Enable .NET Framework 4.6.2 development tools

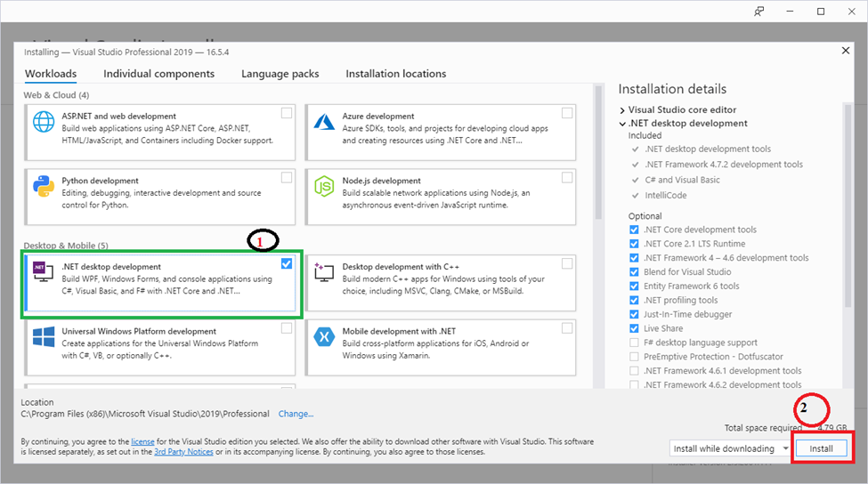(634, 384)
